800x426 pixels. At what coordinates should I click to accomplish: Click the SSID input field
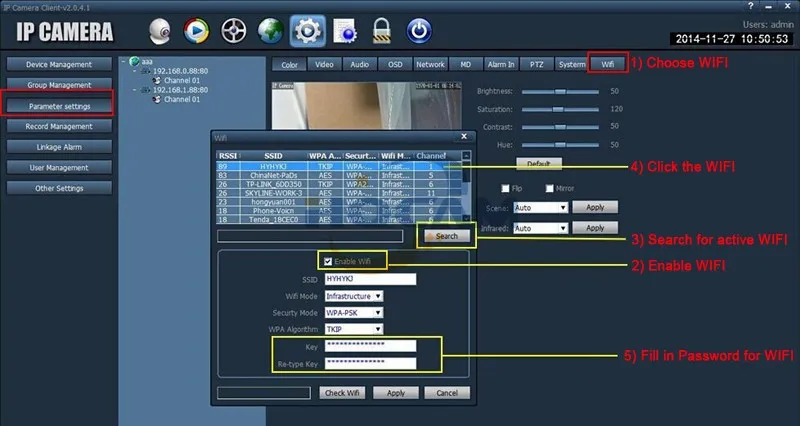(x=370, y=279)
